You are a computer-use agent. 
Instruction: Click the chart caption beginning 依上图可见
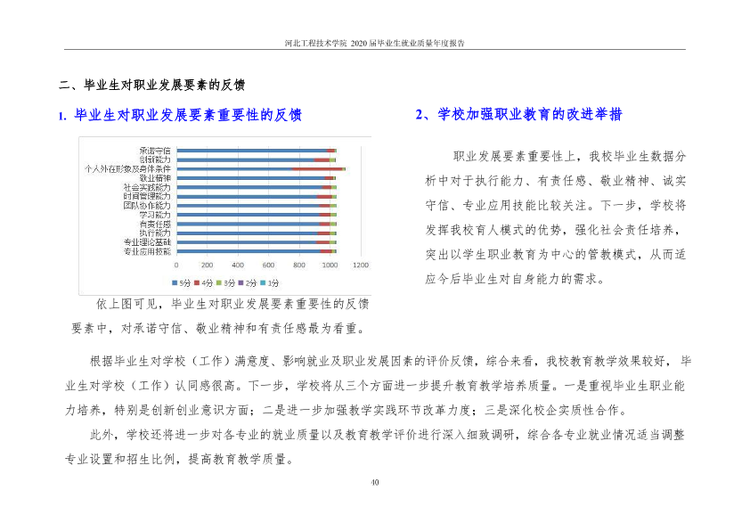coord(220,316)
